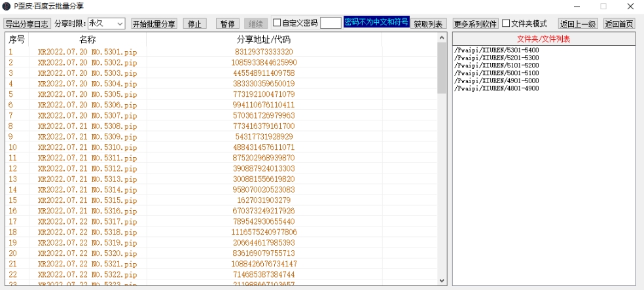Select row XR2022.07.22 NO.5321.pip
This screenshot has height=290, width=644.
tap(221, 264)
